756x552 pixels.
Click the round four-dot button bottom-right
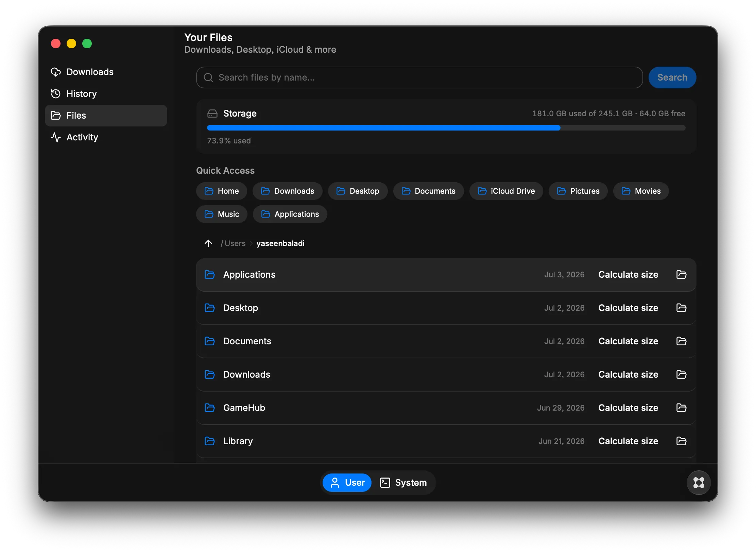(699, 483)
